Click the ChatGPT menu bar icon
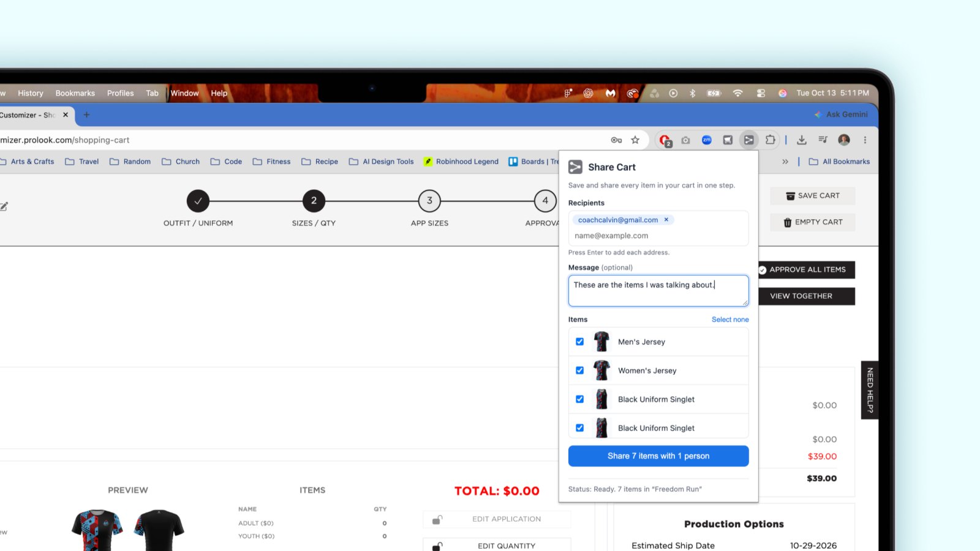Viewport: 980px width, 551px height. click(x=588, y=93)
